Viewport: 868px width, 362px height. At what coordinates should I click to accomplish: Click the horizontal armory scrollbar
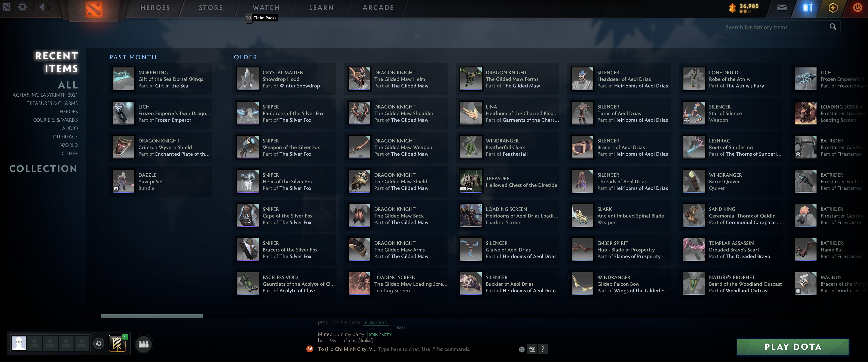152,316
